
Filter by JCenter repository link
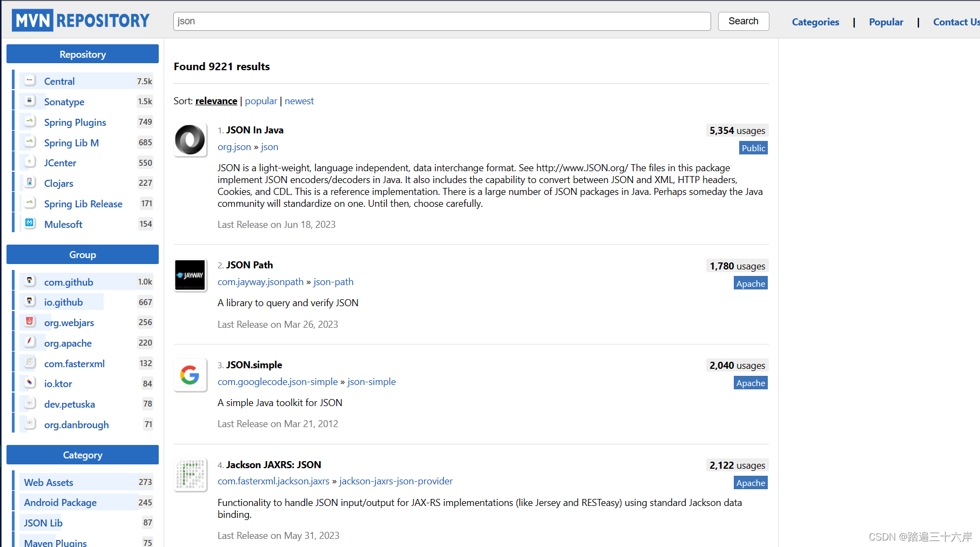click(x=60, y=163)
